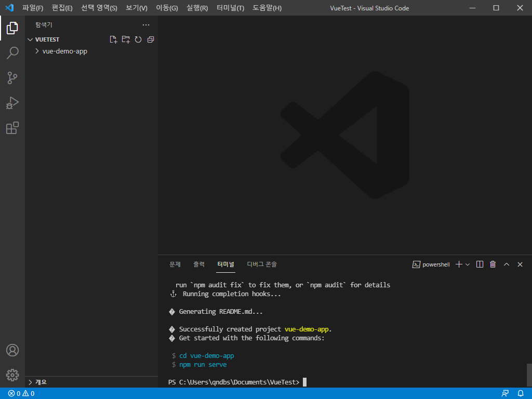Click 'cd vue-demo-app' command text
Screen dimensions: 532x399
point(207,355)
